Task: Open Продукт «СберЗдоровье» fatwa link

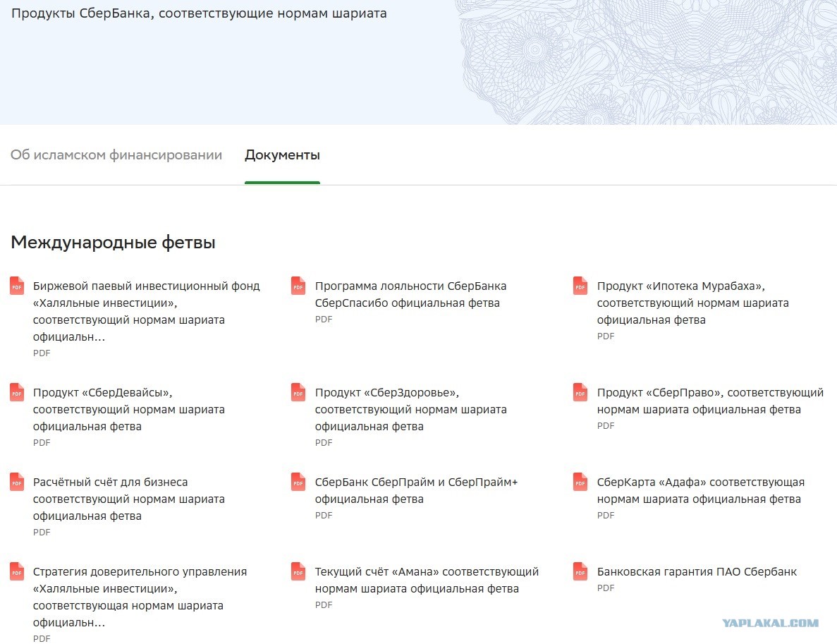Action: point(410,409)
